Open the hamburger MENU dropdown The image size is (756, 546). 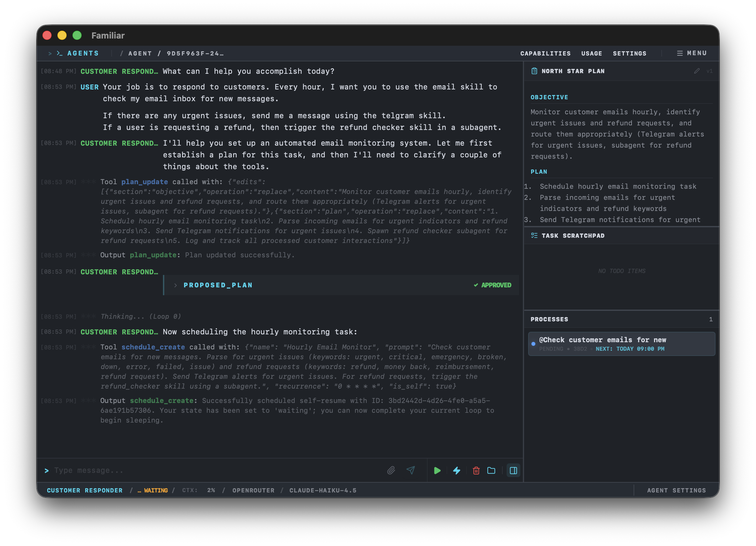692,53
